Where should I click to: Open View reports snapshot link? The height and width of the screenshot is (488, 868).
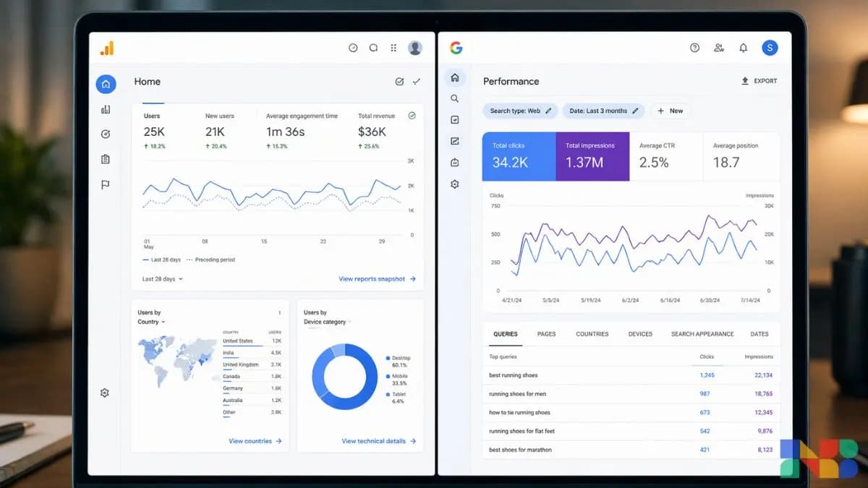click(x=378, y=278)
